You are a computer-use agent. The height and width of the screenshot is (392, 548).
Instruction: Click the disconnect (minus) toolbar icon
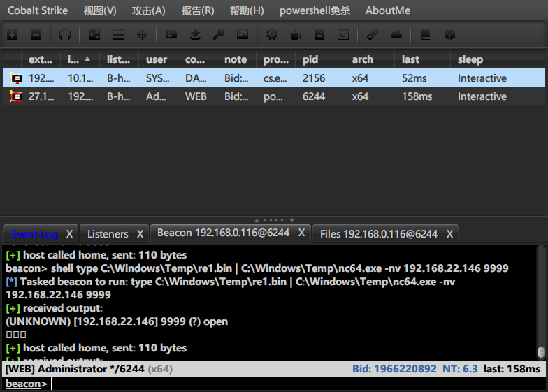pyautogui.click(x=36, y=35)
